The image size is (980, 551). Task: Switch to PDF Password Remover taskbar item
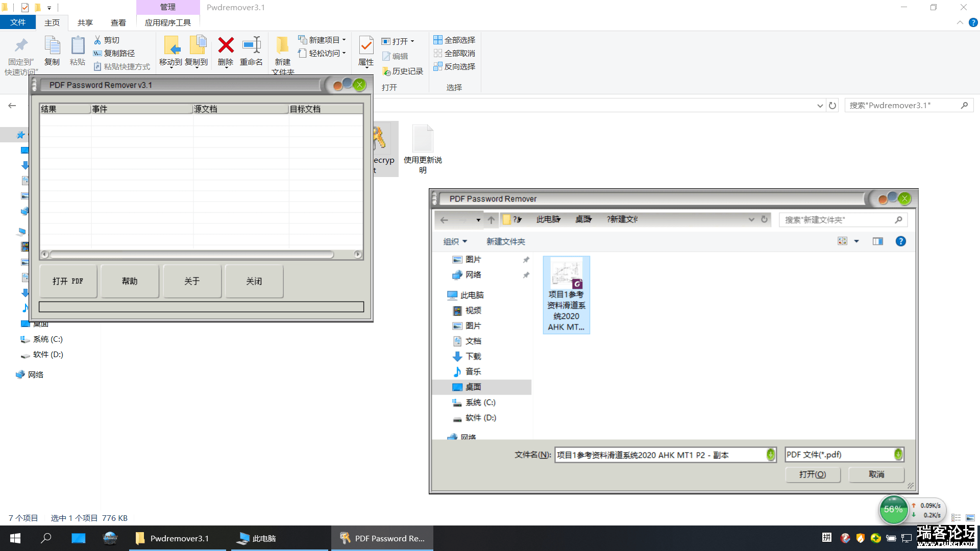point(382,538)
